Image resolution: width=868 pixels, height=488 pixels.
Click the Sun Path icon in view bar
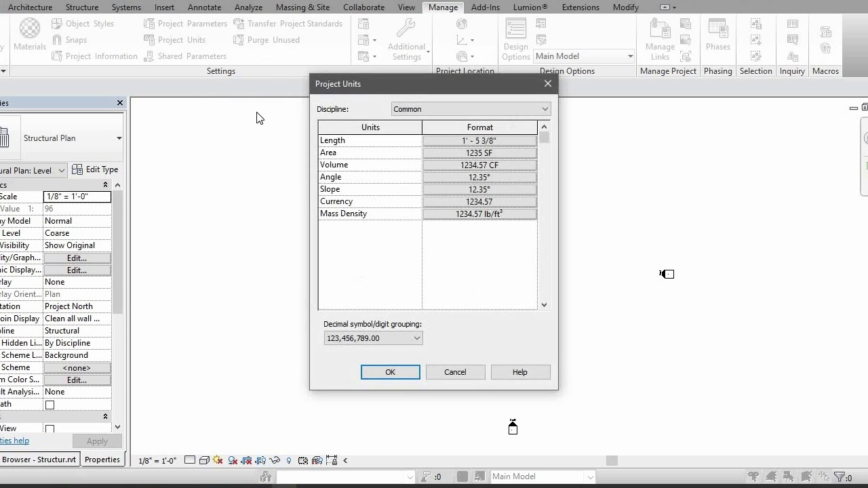coord(218,460)
